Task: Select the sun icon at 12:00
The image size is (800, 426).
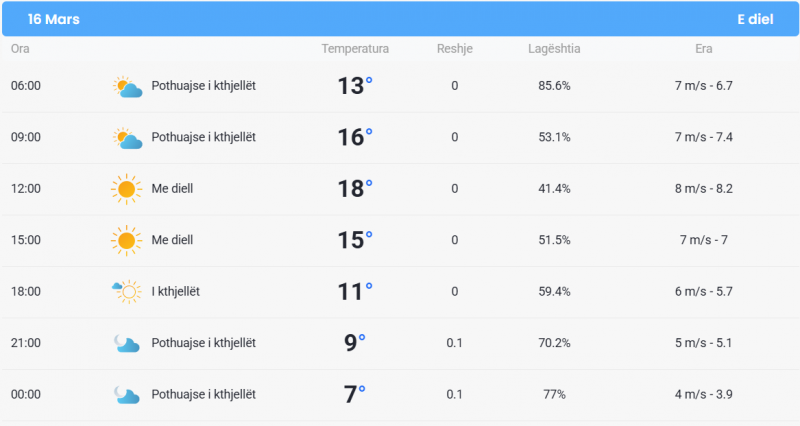Action: (x=127, y=189)
